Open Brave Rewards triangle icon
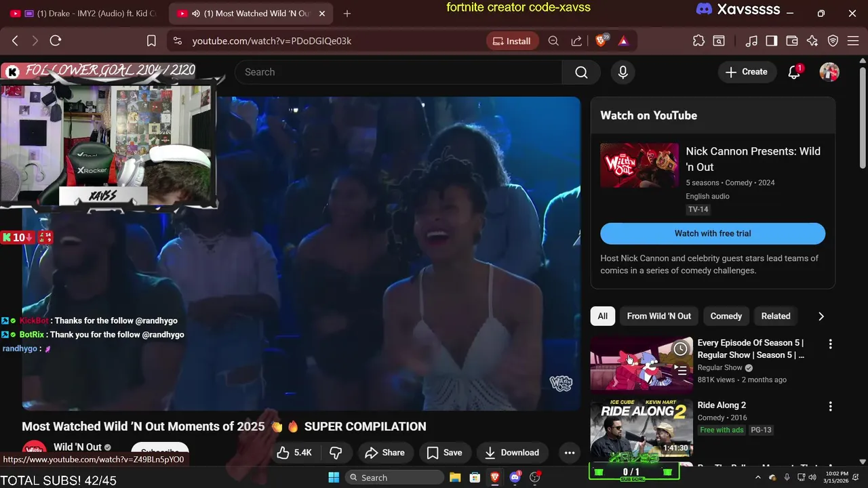 click(623, 41)
